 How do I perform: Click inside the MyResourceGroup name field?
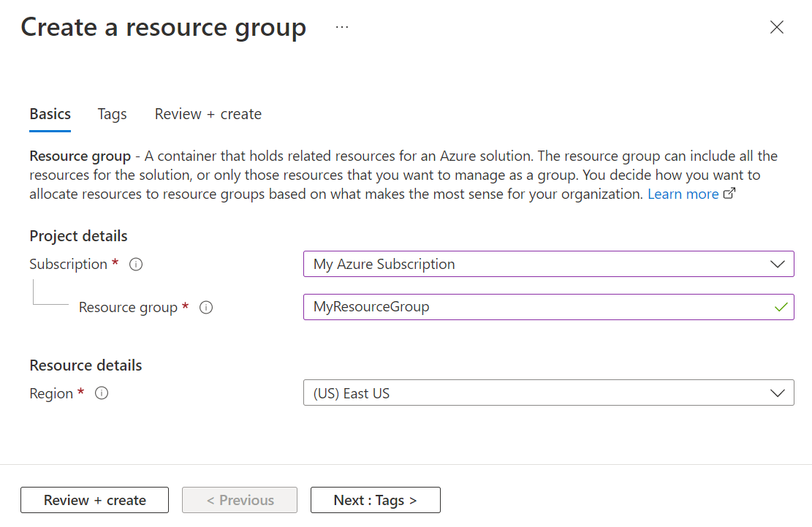(512, 307)
